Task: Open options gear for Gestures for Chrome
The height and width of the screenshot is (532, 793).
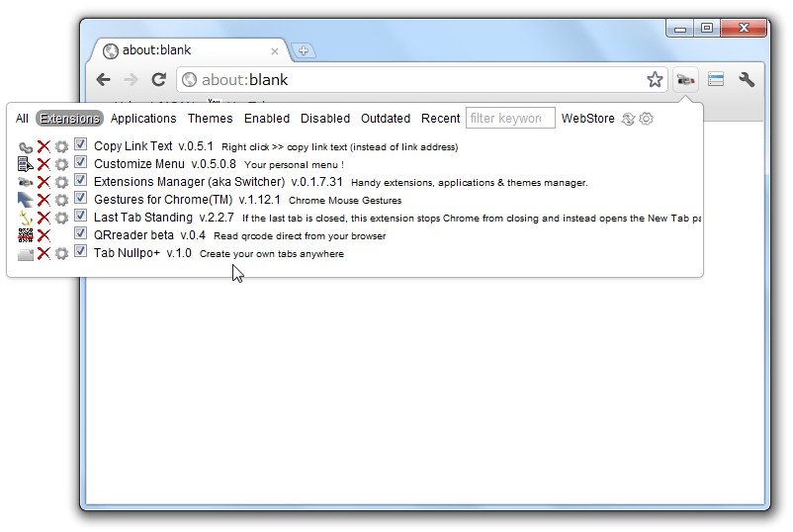Action: point(61,200)
